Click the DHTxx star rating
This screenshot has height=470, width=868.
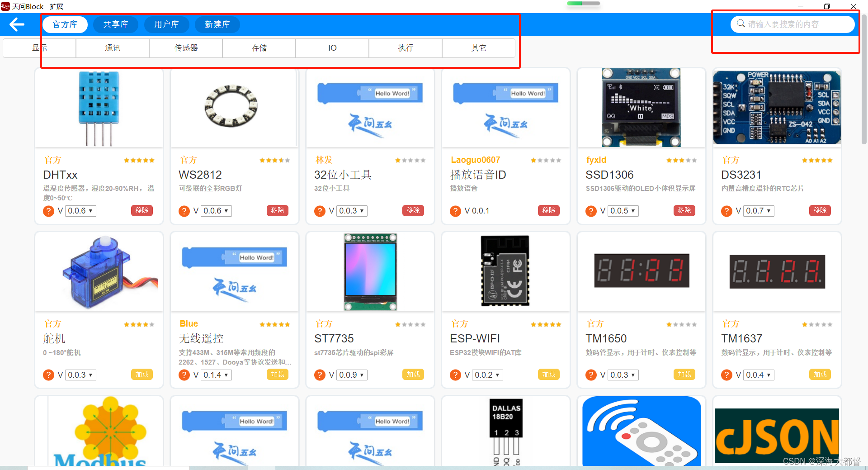tap(139, 160)
